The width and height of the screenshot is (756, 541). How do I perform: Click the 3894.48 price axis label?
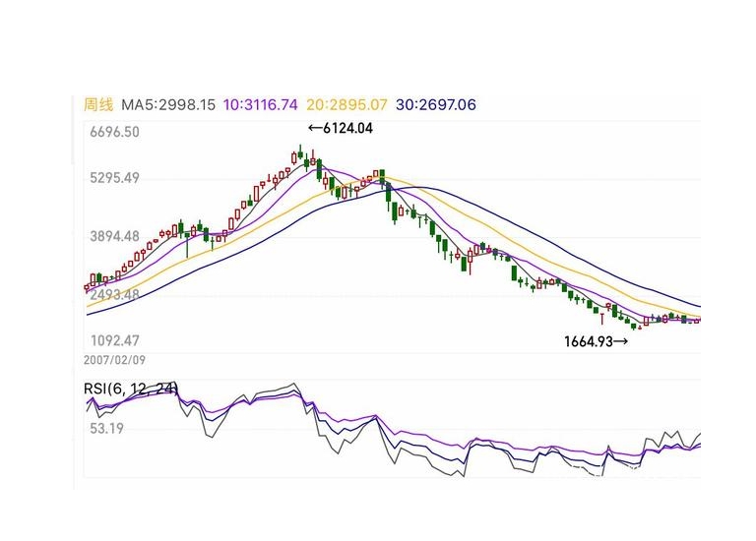pos(112,236)
